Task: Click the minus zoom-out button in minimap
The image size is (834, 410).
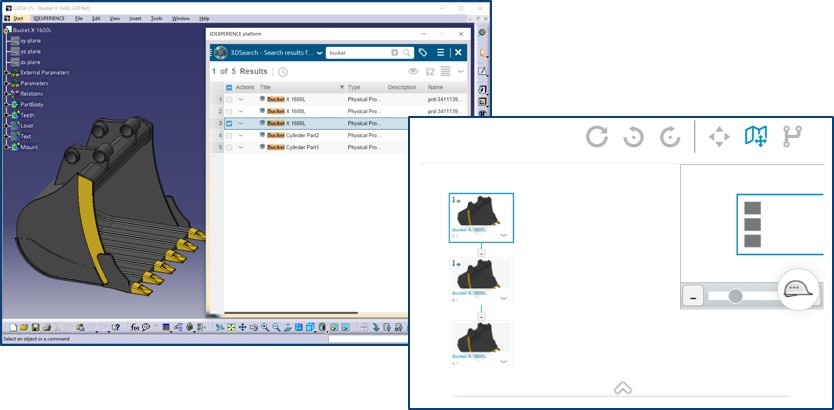Action: pos(693,296)
